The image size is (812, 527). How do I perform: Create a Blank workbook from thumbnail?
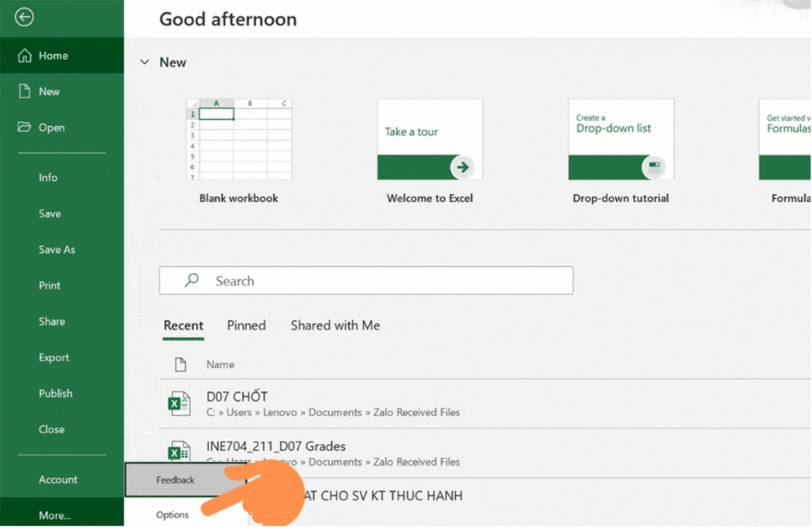click(239, 140)
